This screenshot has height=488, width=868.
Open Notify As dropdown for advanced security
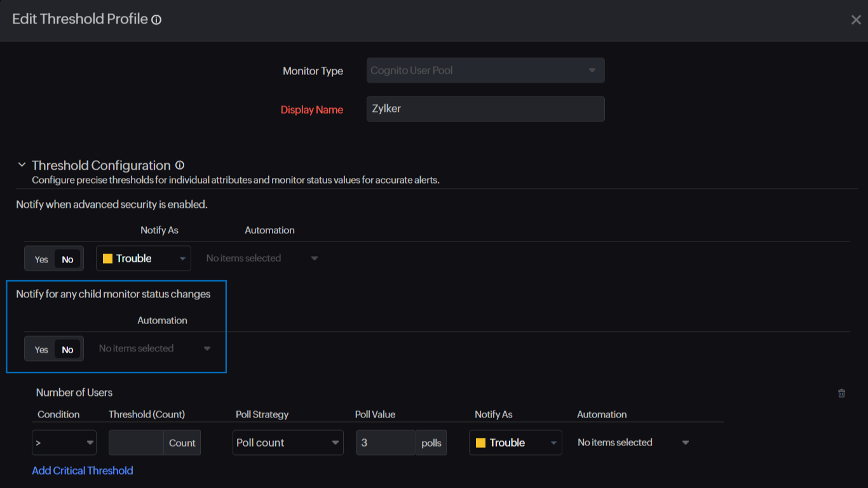tap(144, 259)
